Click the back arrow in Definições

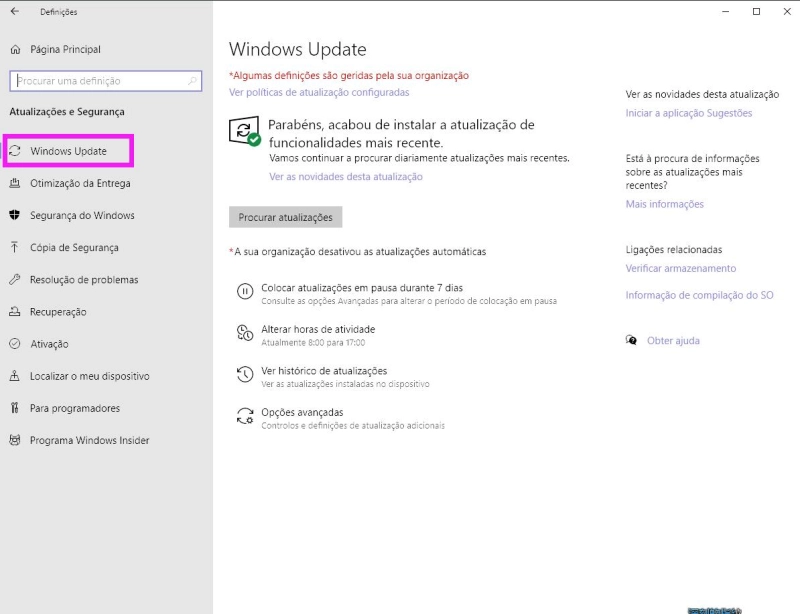14,12
